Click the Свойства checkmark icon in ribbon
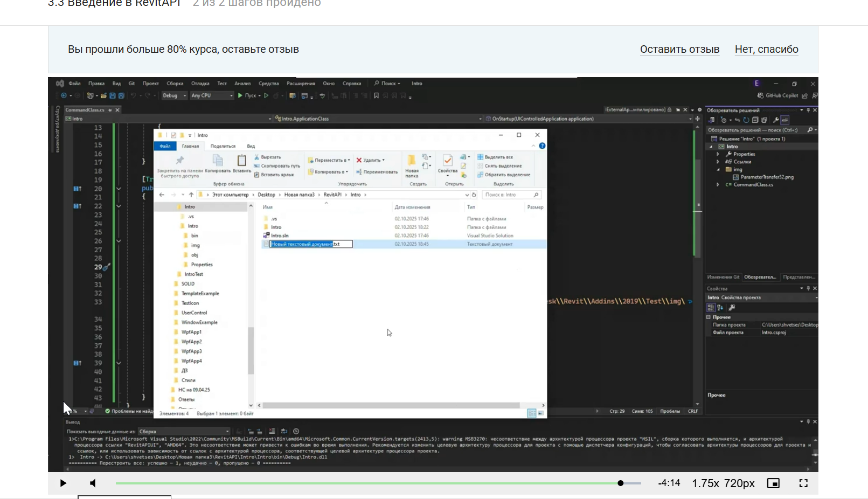The width and height of the screenshot is (868, 499). click(x=447, y=161)
